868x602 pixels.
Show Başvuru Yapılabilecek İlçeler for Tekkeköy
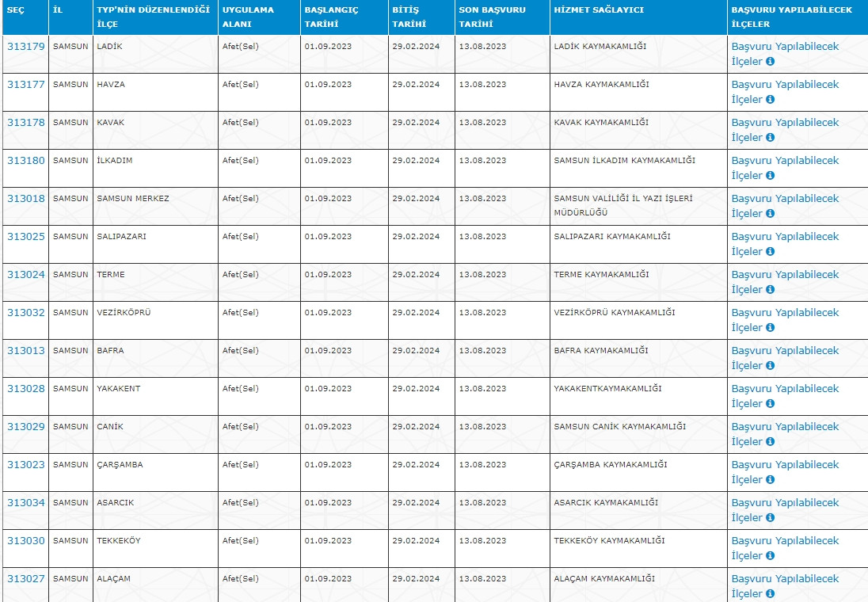[784, 541]
